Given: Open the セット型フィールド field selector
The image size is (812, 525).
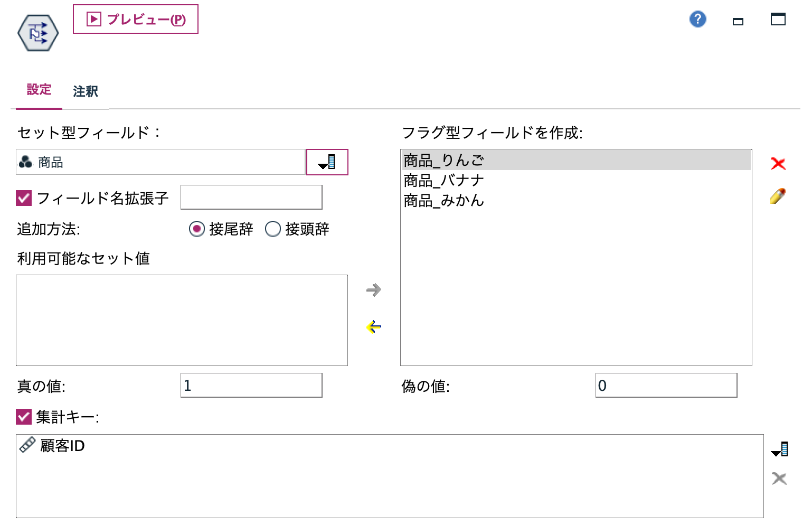Looking at the screenshot, I should (327, 162).
